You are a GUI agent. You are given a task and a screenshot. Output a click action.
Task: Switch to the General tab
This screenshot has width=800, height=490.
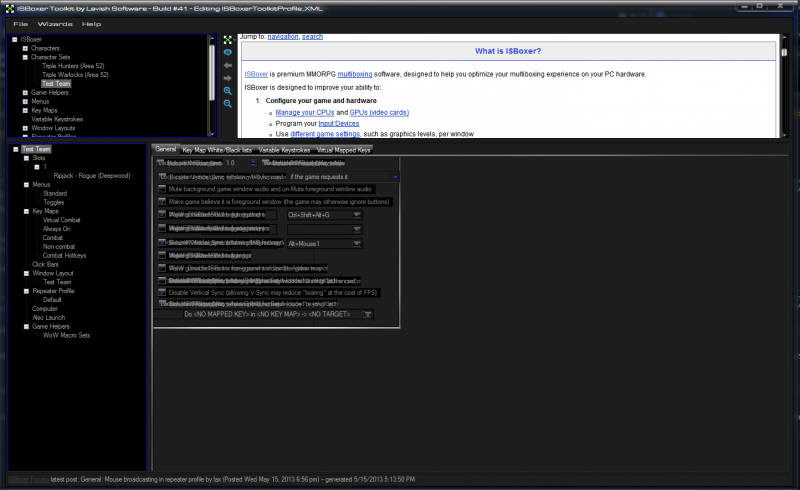click(165, 149)
